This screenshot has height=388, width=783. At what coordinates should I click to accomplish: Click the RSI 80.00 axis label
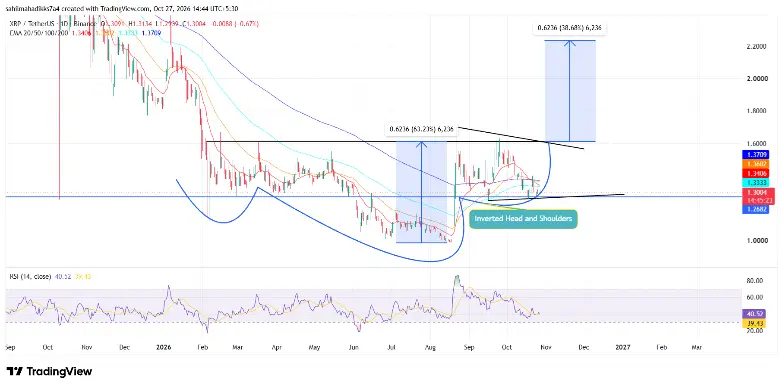point(754,281)
